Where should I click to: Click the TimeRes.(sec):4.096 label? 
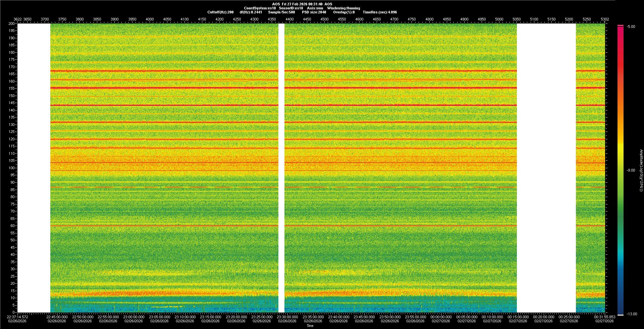[380, 12]
